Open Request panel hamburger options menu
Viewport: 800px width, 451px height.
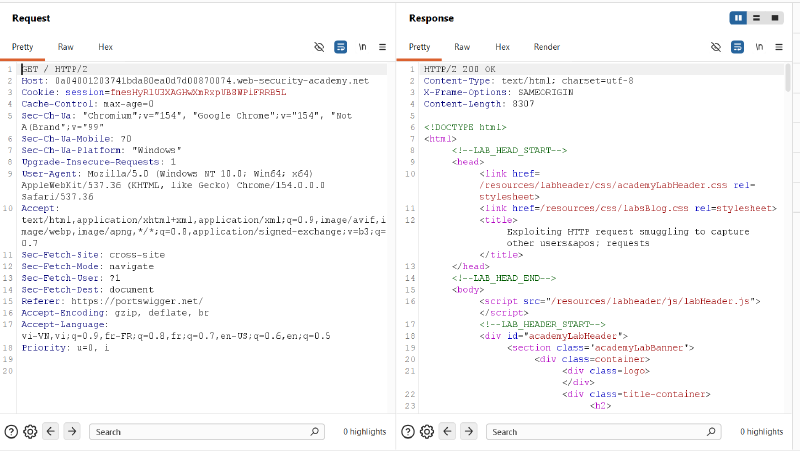(x=382, y=47)
